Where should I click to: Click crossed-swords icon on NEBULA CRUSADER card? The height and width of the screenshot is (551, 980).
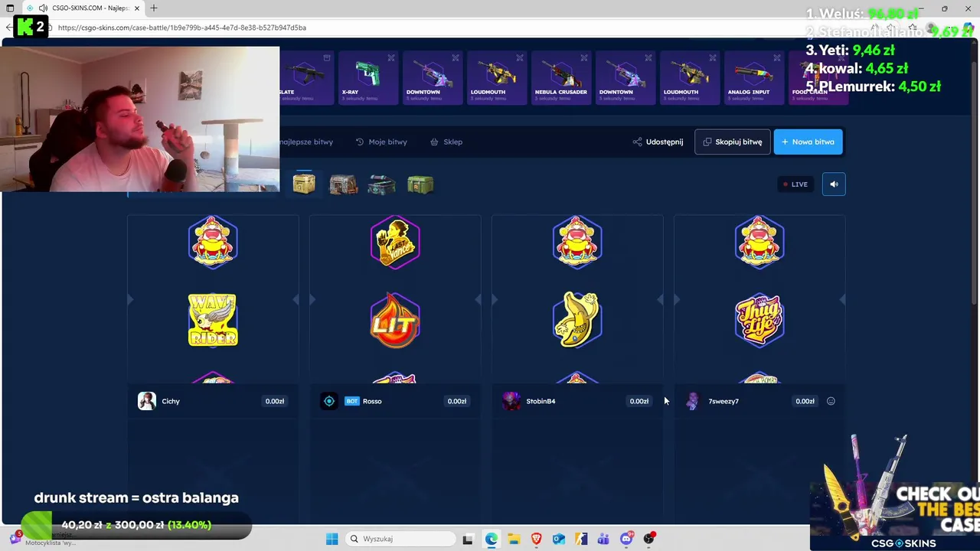click(584, 58)
